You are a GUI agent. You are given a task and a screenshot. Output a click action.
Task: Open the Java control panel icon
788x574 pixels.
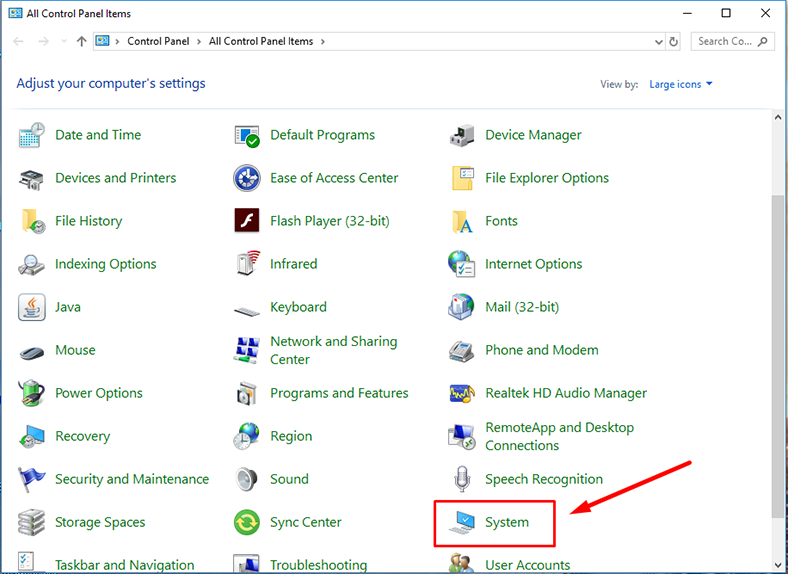coord(32,307)
